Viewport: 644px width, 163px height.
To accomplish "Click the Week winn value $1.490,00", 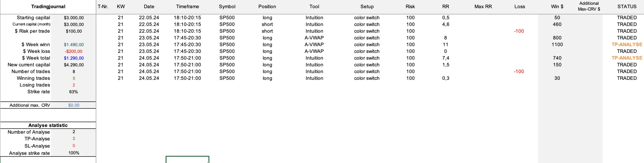I will click(74, 45).
